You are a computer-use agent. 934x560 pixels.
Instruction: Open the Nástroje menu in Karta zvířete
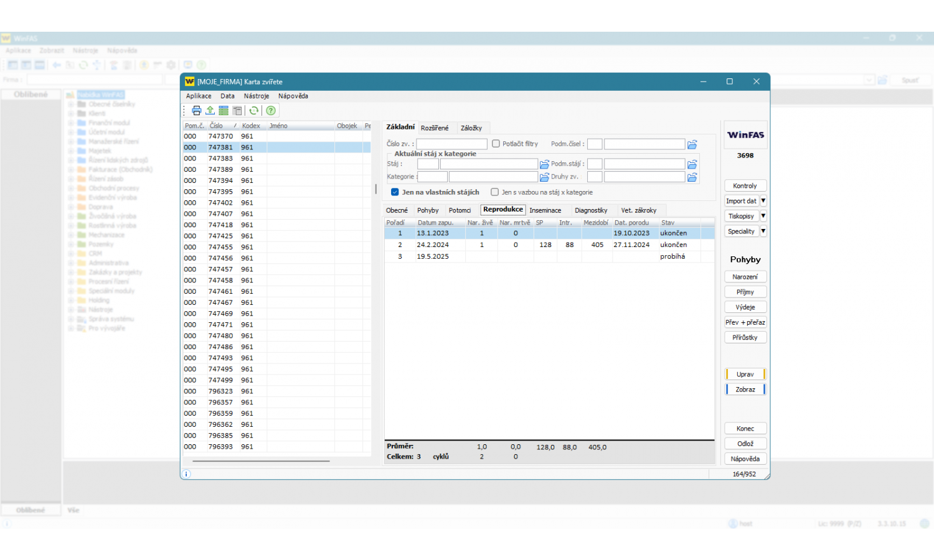(x=256, y=96)
